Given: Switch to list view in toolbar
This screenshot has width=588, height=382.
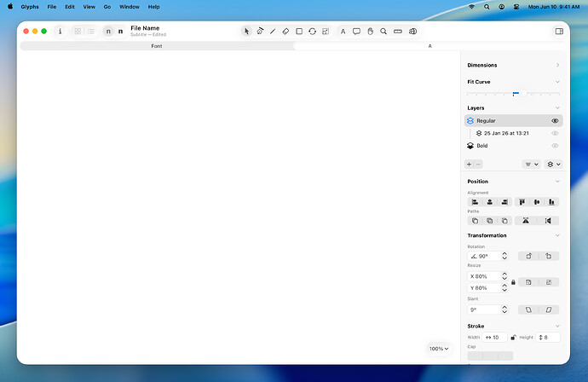Looking at the screenshot, I should click(90, 32).
